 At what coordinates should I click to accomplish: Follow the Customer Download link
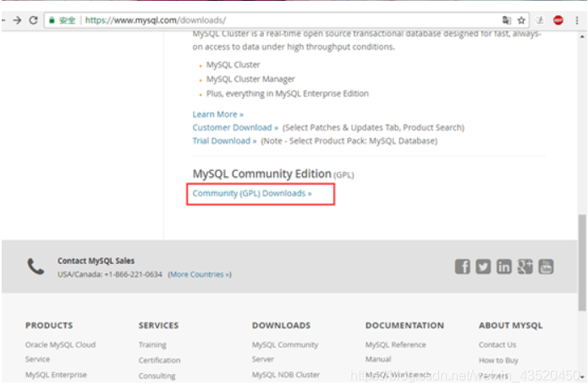(x=235, y=128)
